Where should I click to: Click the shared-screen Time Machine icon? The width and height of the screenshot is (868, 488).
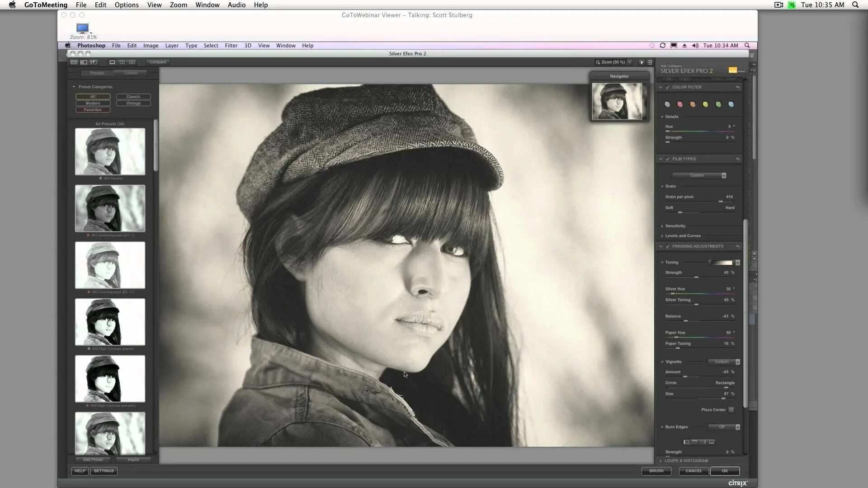click(x=652, y=46)
